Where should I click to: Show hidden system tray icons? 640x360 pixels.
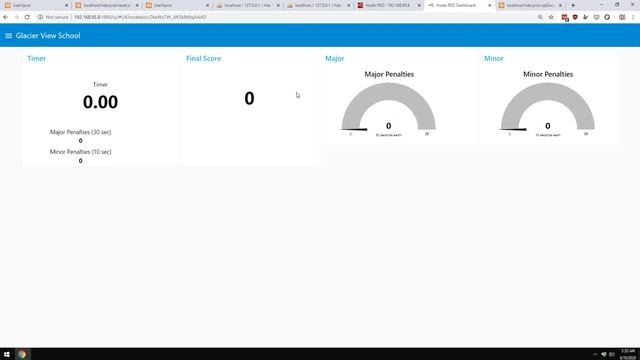595,354
